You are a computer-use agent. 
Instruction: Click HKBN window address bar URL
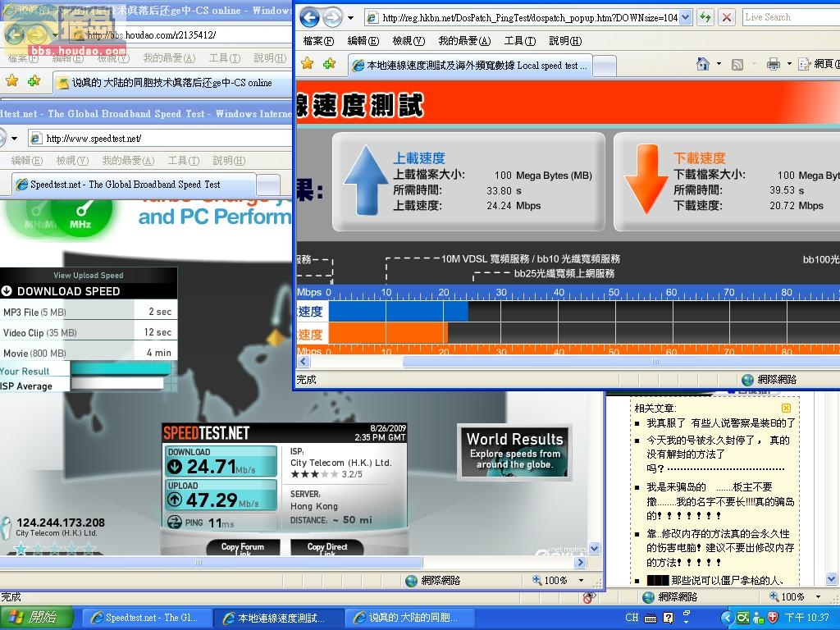click(529, 18)
